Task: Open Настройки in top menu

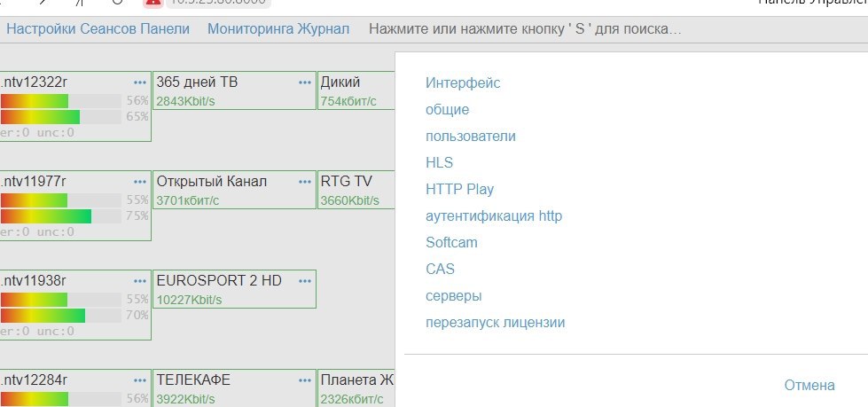Action: (x=41, y=28)
